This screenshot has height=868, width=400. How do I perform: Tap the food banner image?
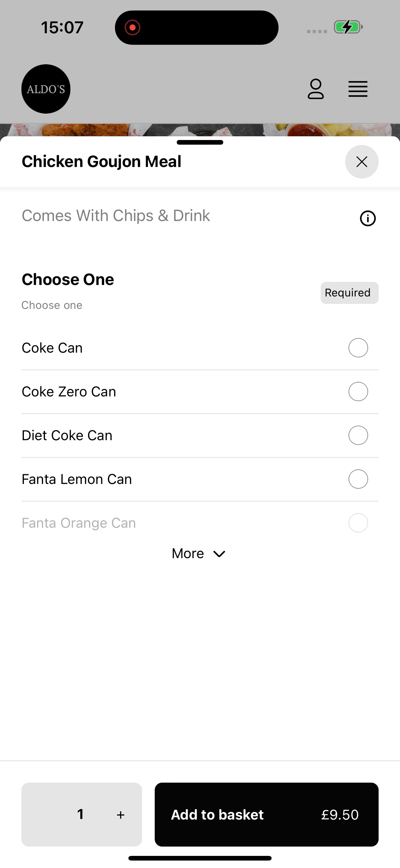[x=200, y=130]
